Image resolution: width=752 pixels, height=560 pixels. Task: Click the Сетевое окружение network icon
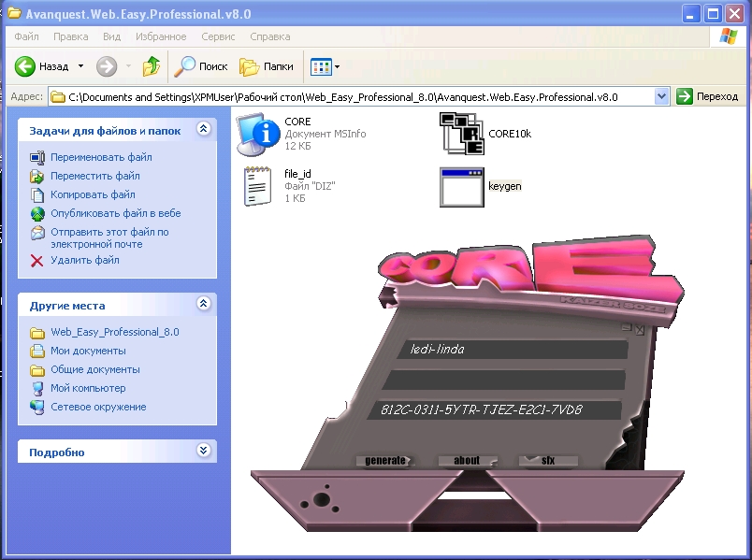click(x=36, y=407)
